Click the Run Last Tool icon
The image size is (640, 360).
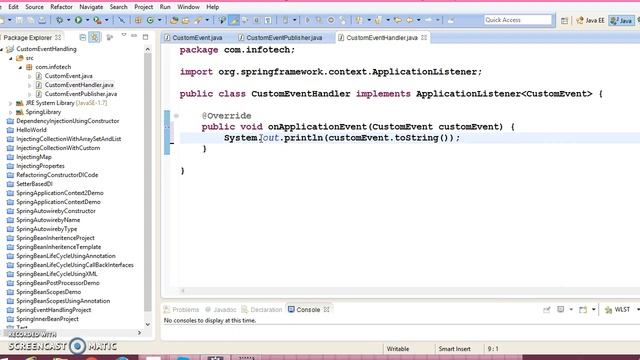point(97,20)
